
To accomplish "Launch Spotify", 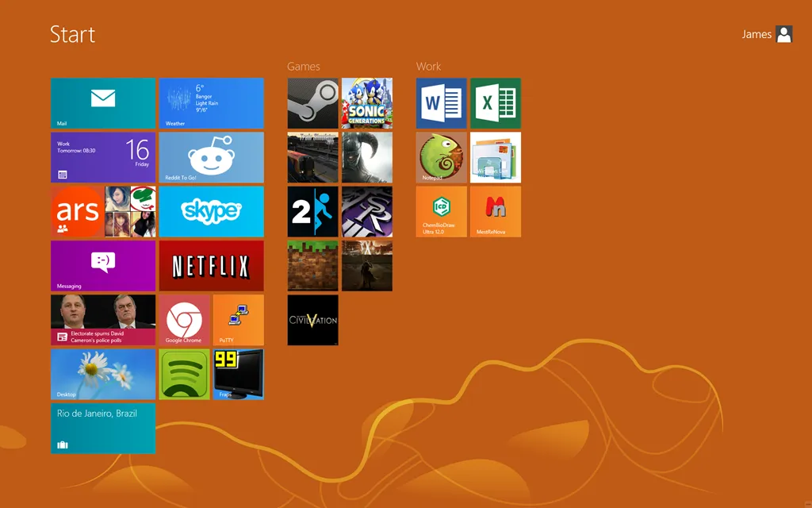I will point(184,374).
